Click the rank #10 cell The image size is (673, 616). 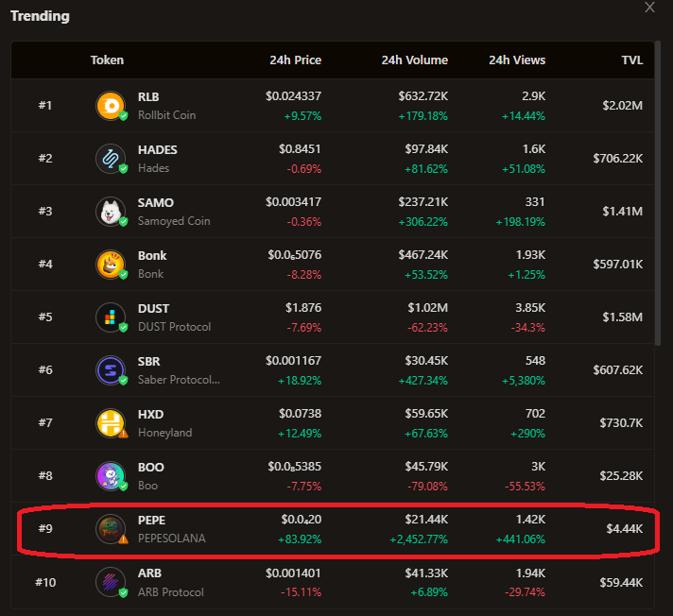coord(45,582)
